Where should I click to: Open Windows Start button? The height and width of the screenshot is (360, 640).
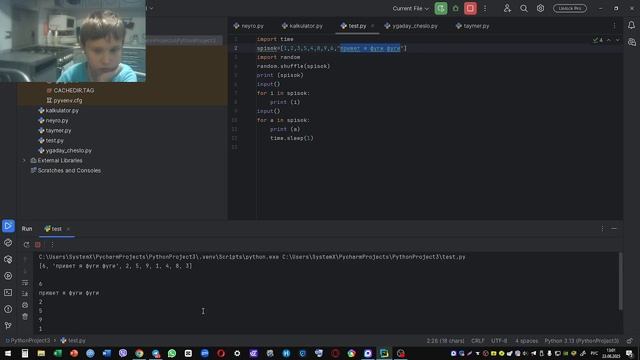pyautogui.click(x=8, y=353)
